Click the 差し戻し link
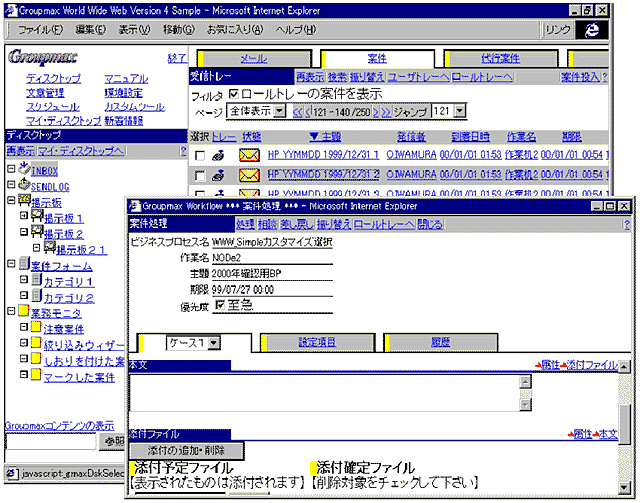Viewport: 640px width, 503px height. click(297, 224)
